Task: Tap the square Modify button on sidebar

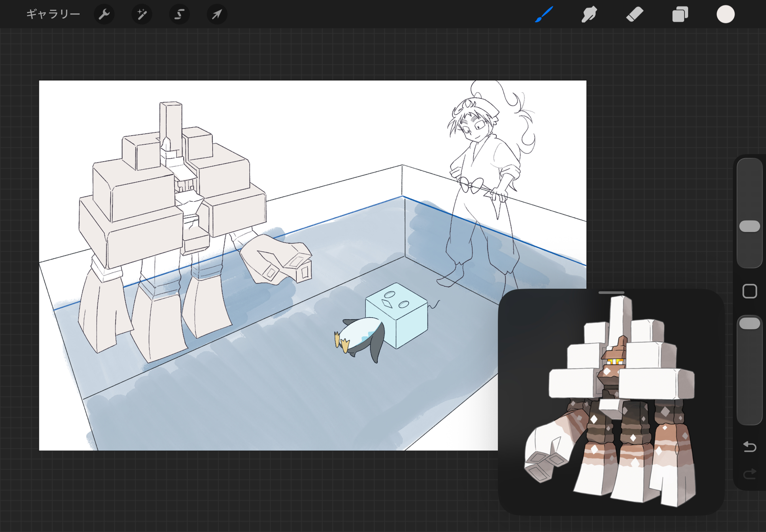Action: (750, 291)
